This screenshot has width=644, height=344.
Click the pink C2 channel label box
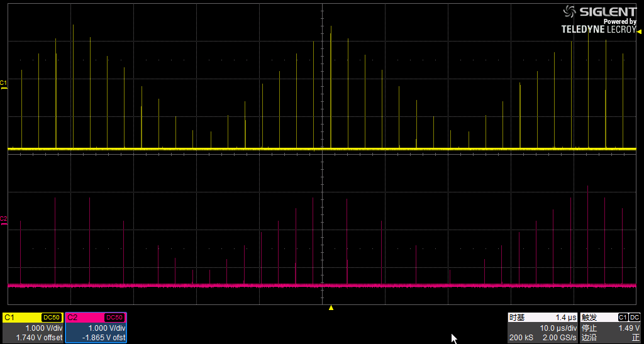tap(73, 318)
